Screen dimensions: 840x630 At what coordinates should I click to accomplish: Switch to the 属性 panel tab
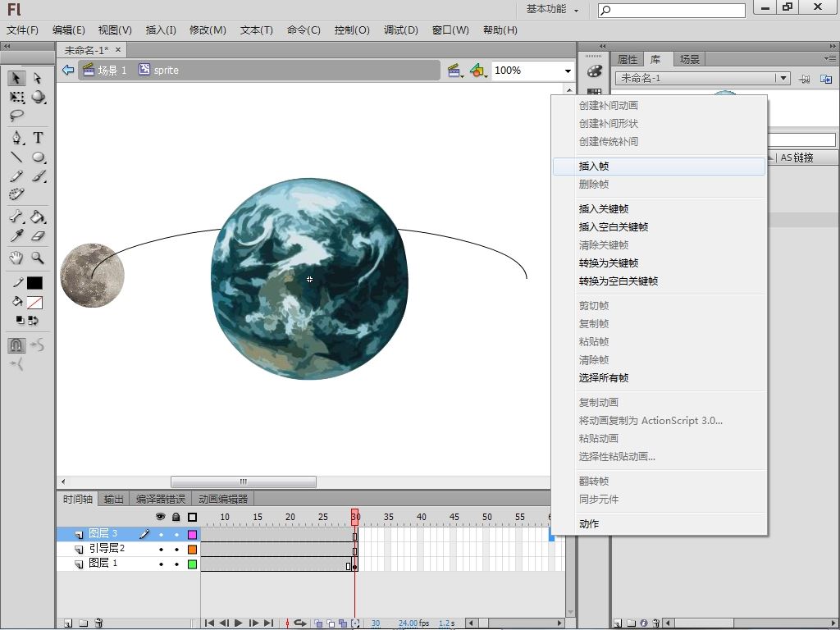[x=628, y=59]
